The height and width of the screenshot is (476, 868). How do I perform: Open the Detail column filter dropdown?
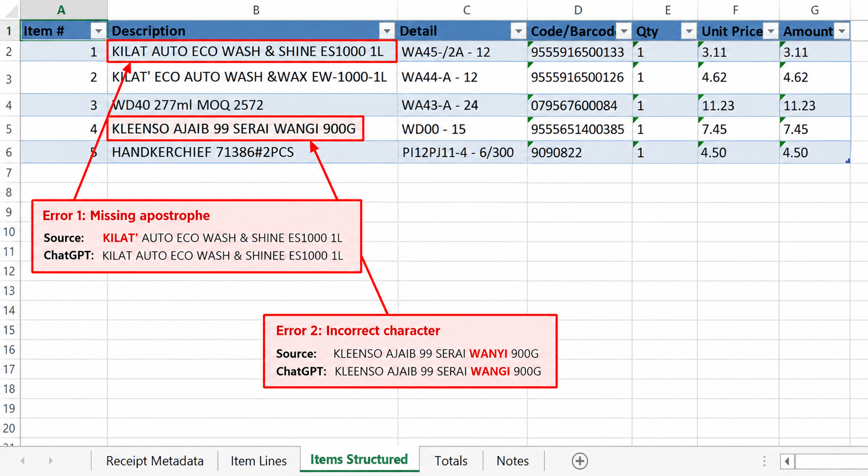pyautogui.click(x=518, y=31)
